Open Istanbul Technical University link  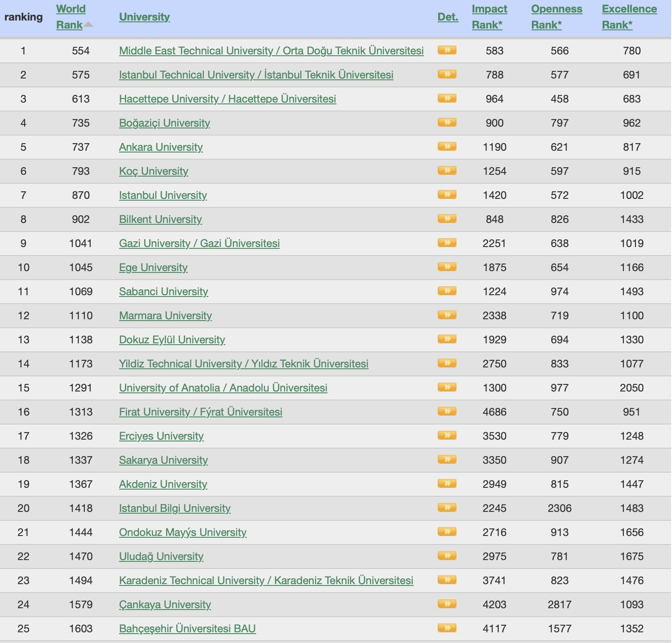[x=256, y=75]
